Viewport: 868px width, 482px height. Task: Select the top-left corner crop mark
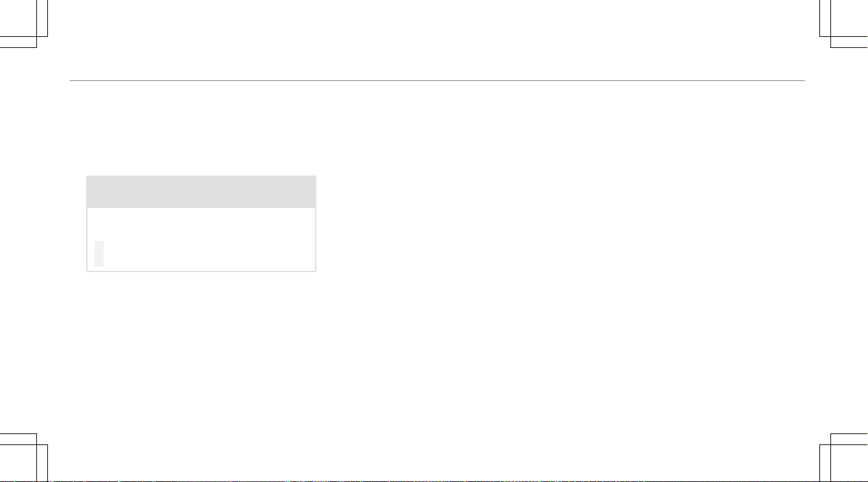pyautogui.click(x=24, y=24)
